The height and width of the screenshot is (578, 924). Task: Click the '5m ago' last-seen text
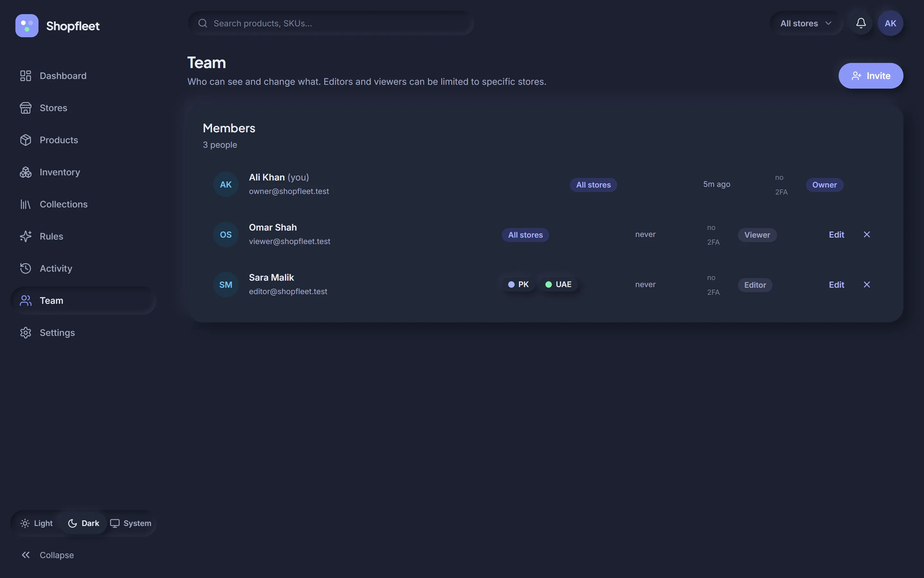[x=717, y=184]
